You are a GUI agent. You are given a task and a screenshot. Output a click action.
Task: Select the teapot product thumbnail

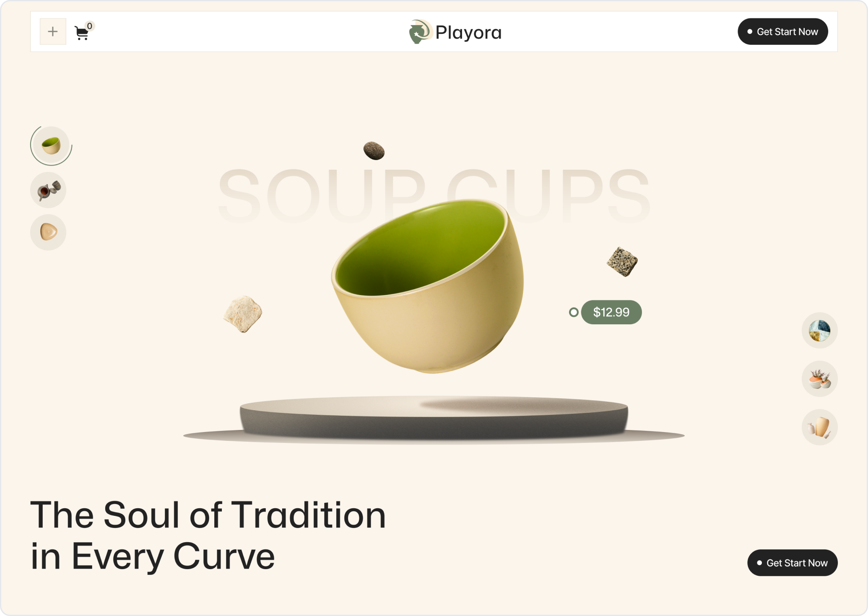click(48, 190)
